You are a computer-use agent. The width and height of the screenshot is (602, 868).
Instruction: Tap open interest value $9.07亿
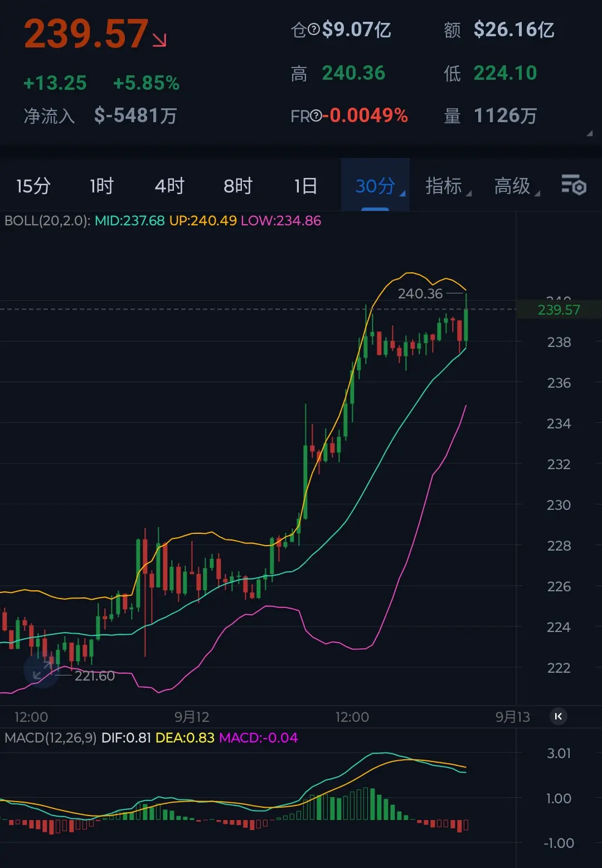(357, 30)
